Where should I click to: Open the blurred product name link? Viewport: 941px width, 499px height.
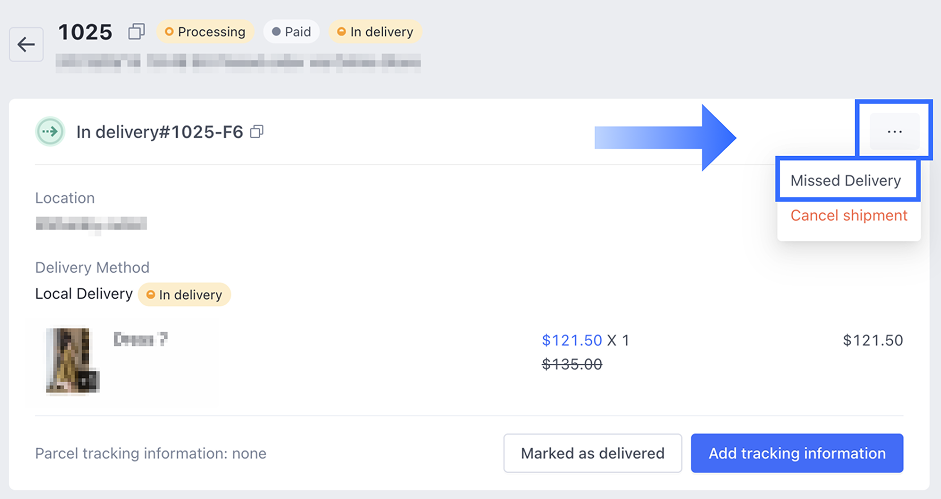(141, 340)
